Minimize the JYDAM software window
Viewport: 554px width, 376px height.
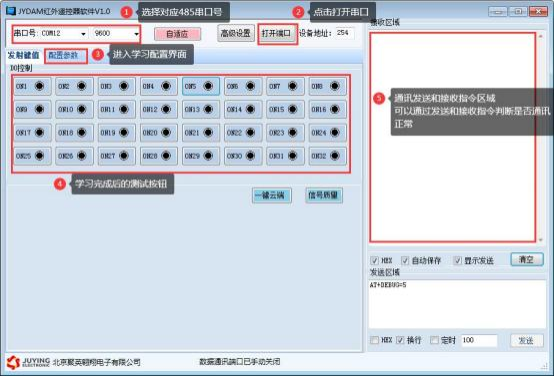[498, 11]
